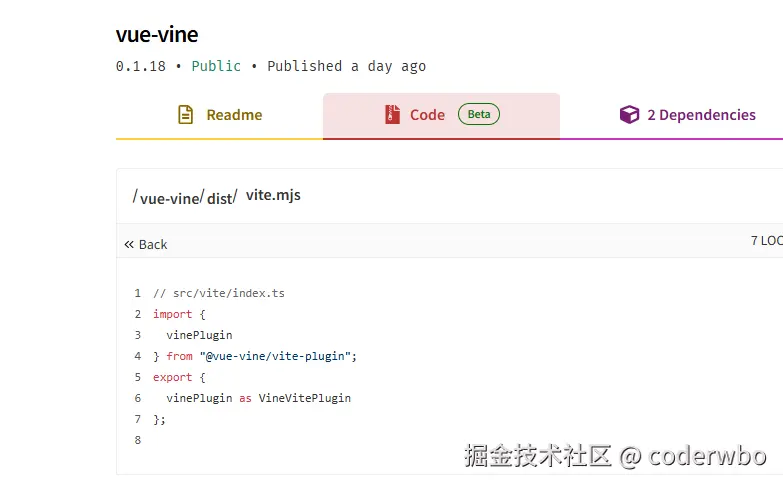Switch to the Code tab

(x=427, y=115)
